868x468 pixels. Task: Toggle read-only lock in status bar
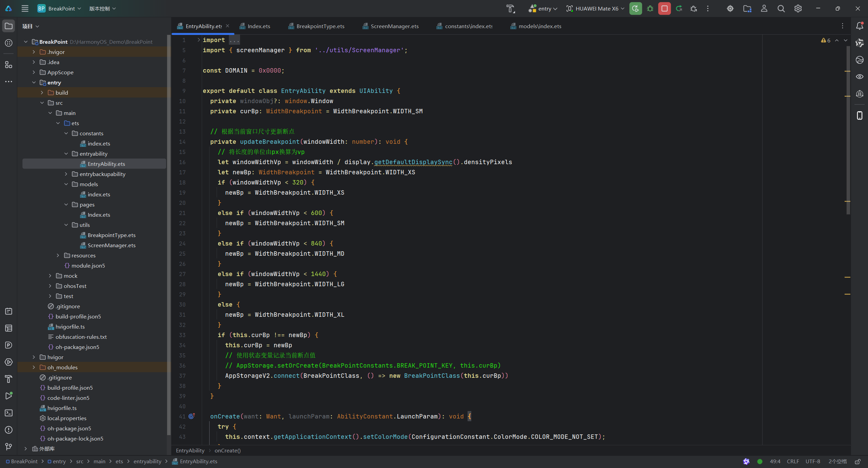pyautogui.click(x=857, y=461)
